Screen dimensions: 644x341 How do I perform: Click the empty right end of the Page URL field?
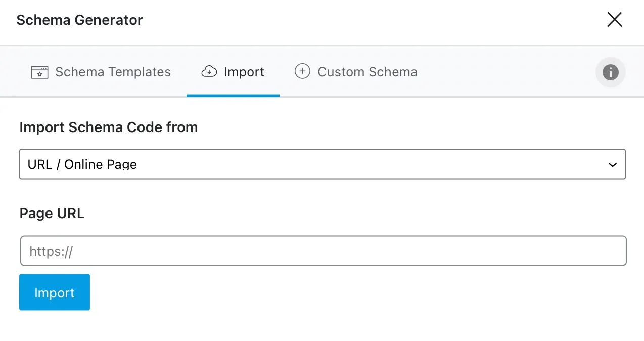(581, 251)
